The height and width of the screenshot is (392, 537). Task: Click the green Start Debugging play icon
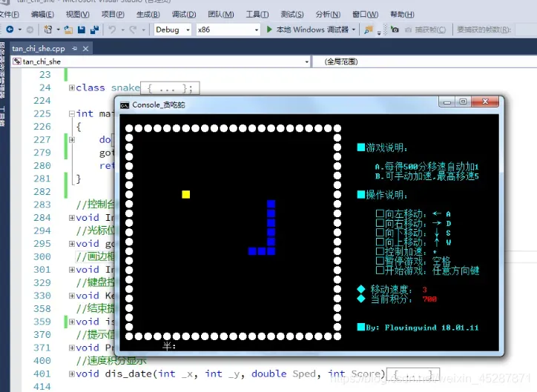point(269,30)
